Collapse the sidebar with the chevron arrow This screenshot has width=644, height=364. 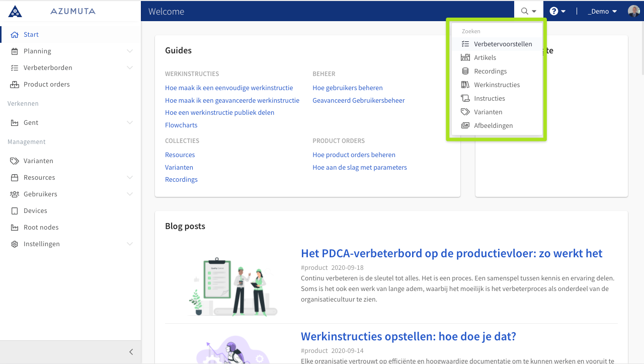(x=131, y=352)
